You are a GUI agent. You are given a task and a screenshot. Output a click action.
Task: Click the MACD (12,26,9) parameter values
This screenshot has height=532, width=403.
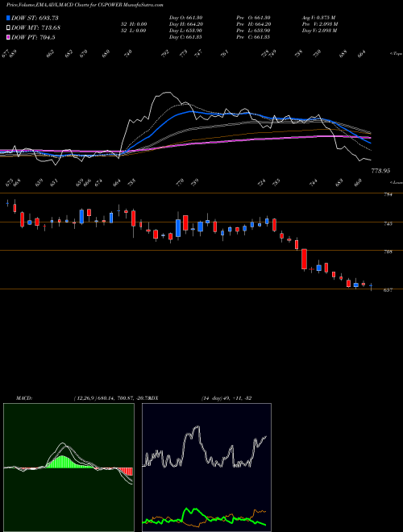tap(112, 398)
